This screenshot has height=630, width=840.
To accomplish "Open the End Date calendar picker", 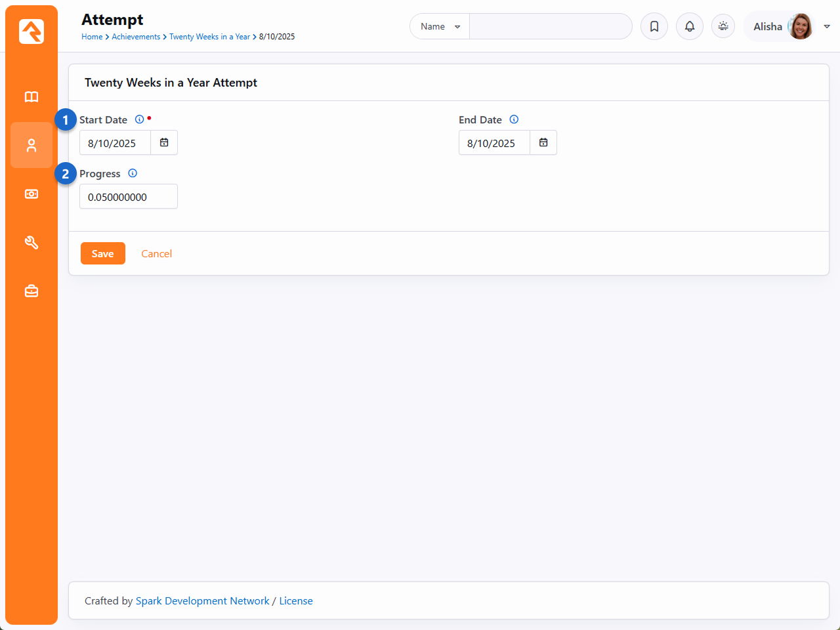I will pos(543,142).
